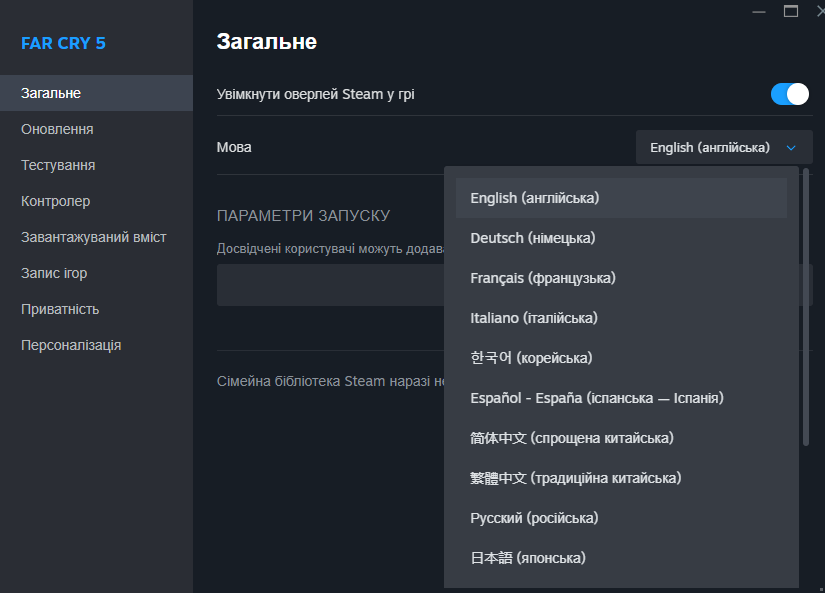The width and height of the screenshot is (825, 593).
Task: Open the Контролер settings section
Action: tap(96, 201)
